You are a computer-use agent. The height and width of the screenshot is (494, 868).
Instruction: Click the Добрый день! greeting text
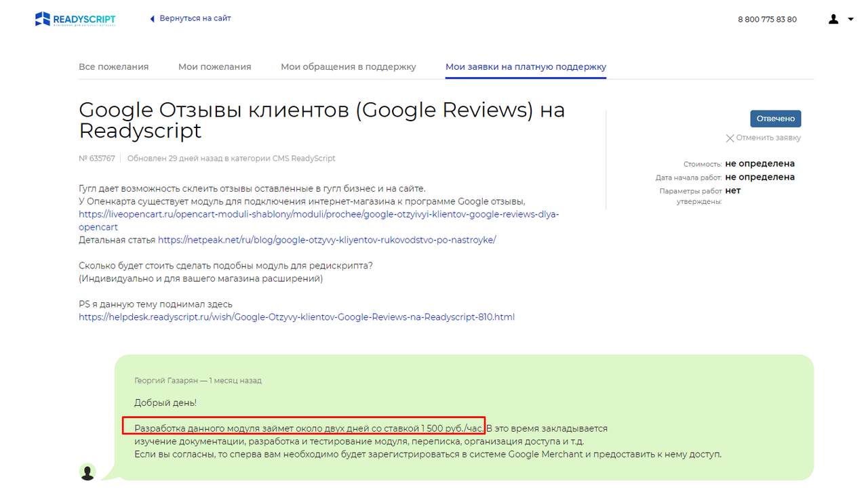(165, 403)
